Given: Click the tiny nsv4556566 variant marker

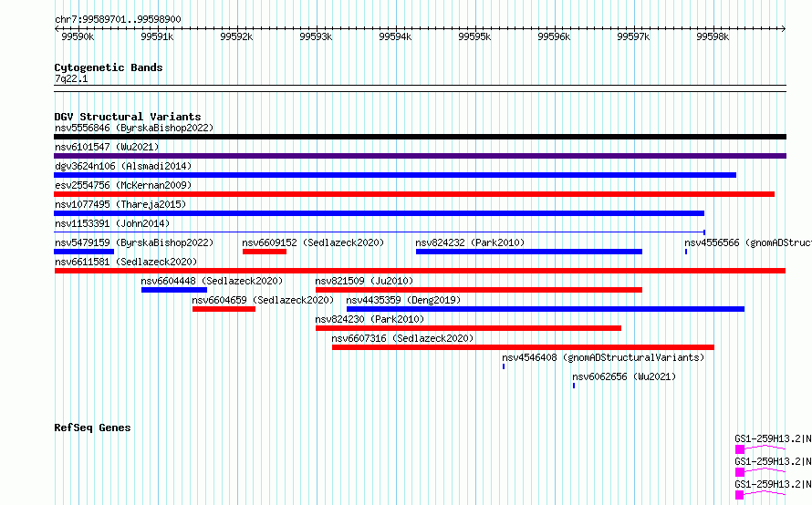Looking at the screenshot, I should (x=686, y=252).
